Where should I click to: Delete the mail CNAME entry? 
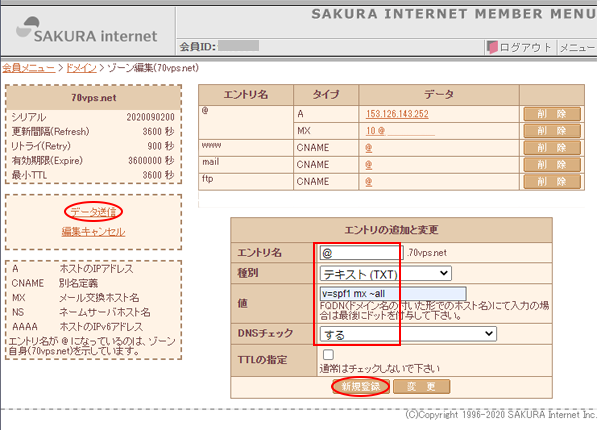coord(552,165)
